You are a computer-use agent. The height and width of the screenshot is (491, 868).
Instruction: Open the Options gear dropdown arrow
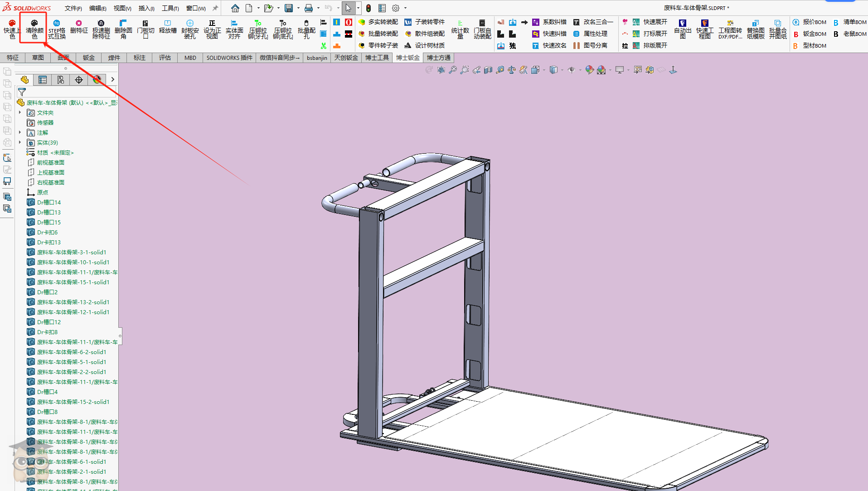[405, 8]
